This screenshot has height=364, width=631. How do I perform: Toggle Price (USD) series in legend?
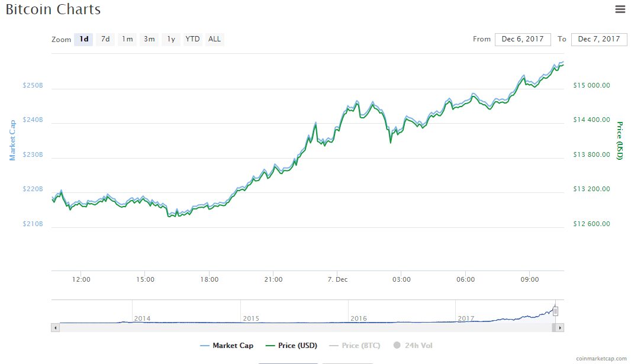click(291, 346)
